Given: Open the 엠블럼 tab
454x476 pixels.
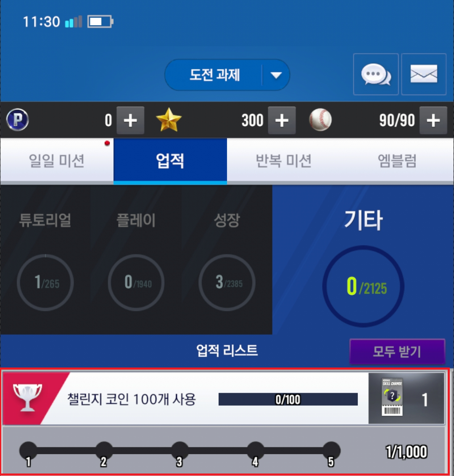Looking at the screenshot, I should (x=397, y=161).
